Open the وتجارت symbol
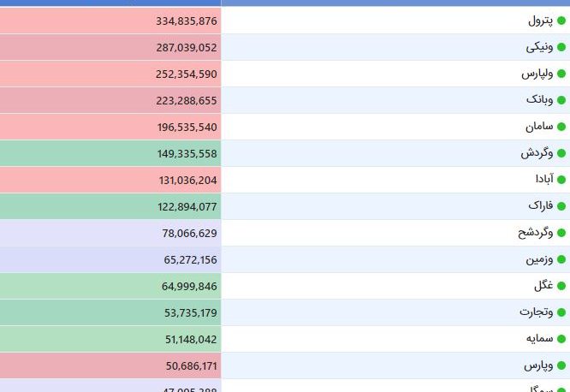The width and height of the screenshot is (570, 392). coord(536,312)
